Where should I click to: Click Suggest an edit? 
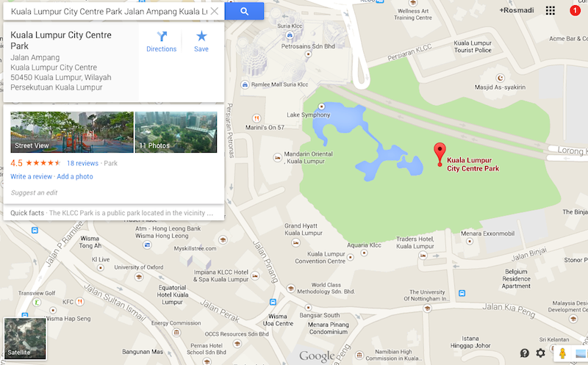pos(34,192)
